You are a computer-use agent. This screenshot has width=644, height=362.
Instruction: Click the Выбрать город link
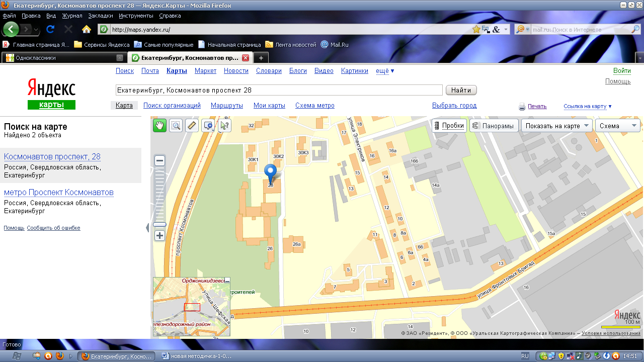coord(454,106)
